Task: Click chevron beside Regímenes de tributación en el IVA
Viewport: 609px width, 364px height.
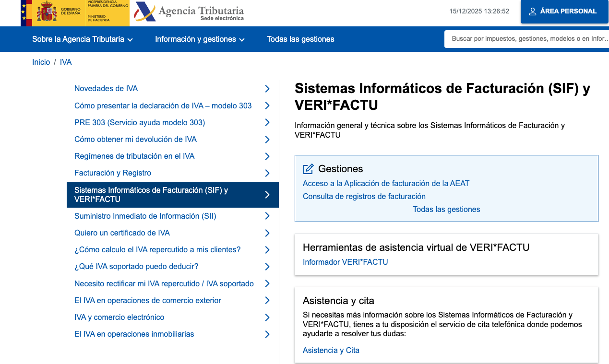Action: point(267,156)
